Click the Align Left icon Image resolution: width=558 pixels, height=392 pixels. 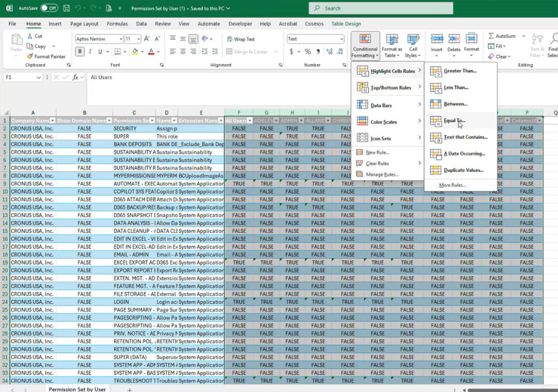(173, 52)
